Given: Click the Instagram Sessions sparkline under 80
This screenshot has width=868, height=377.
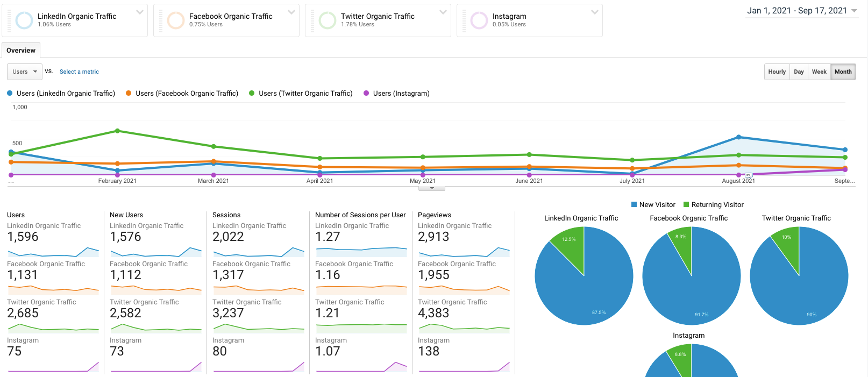Looking at the screenshot, I should 258,366.
